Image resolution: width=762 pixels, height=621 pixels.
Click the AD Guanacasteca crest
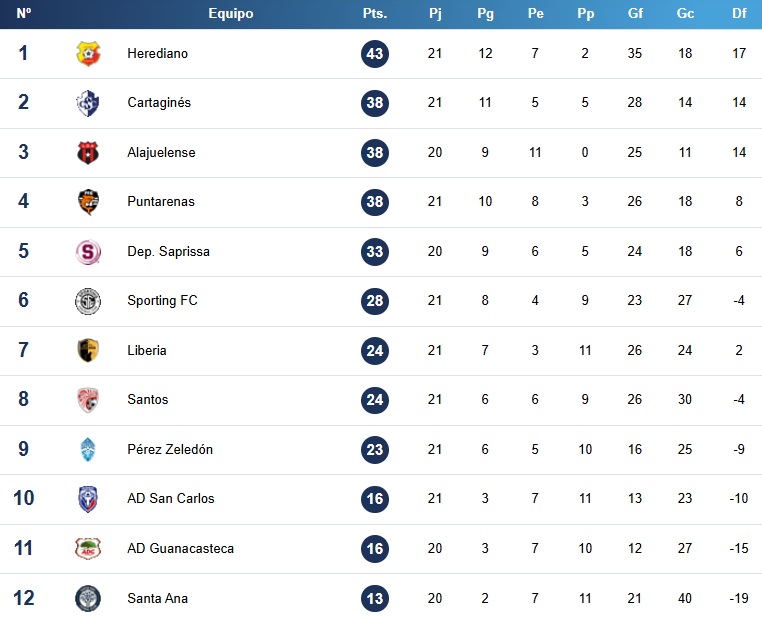[88, 549]
